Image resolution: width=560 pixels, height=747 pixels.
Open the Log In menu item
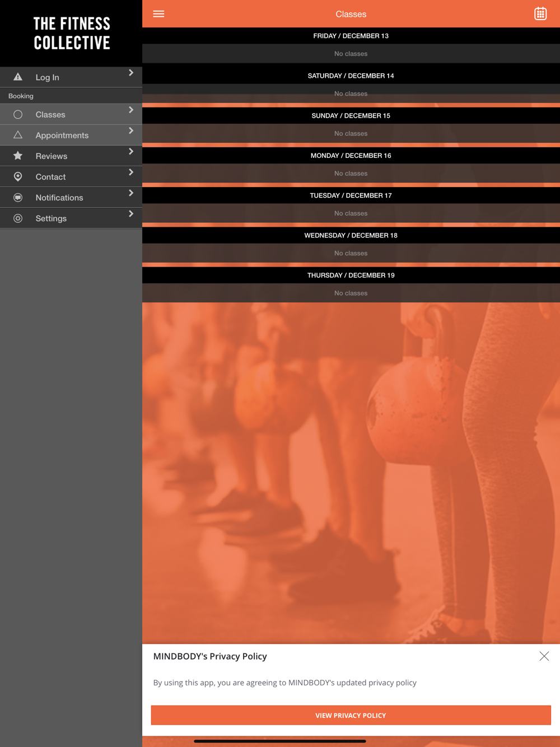(71, 77)
